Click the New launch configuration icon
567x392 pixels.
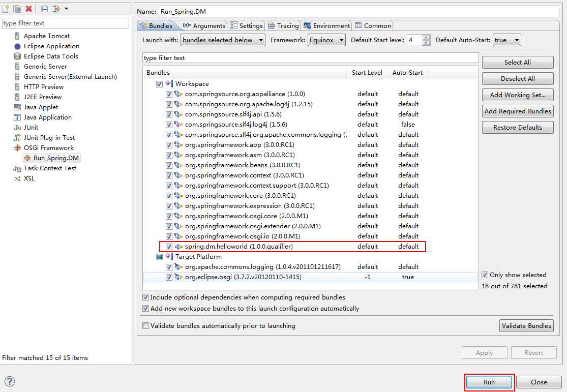click(x=6, y=9)
